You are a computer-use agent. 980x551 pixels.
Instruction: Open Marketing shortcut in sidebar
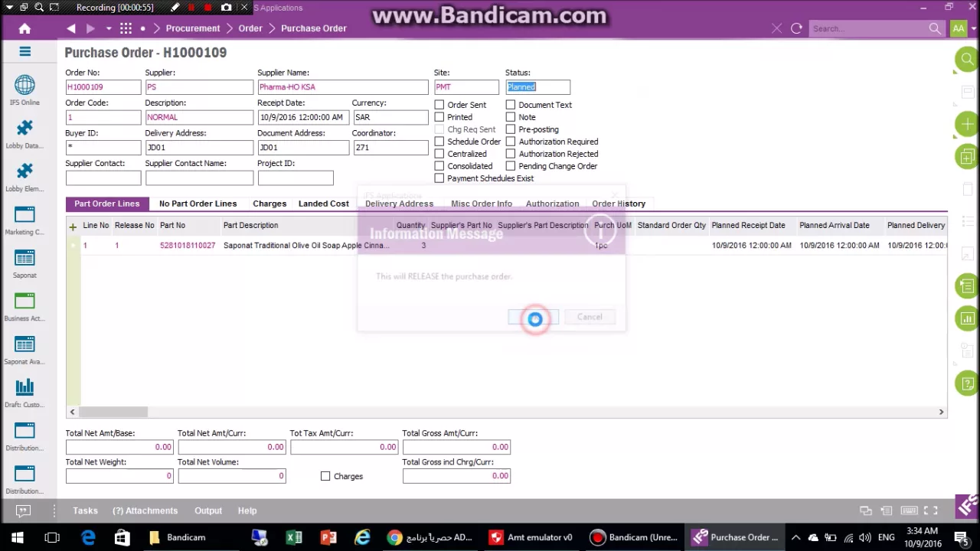(x=24, y=220)
